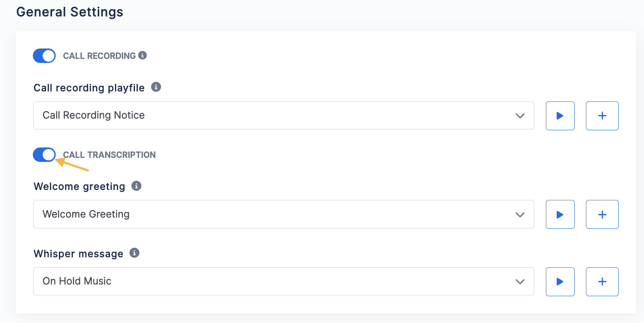Image resolution: width=644 pixels, height=323 pixels.
Task: Open the On Hold Music dropdown
Action: coord(284,281)
